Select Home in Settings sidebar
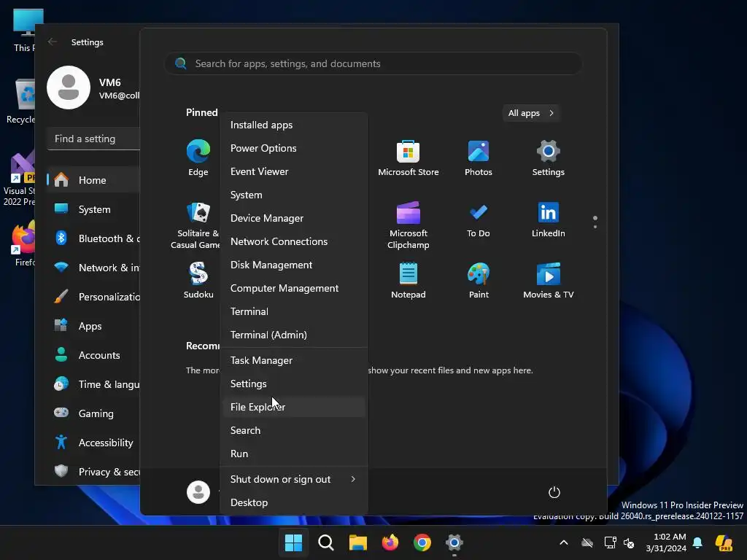747x560 pixels. (x=93, y=180)
